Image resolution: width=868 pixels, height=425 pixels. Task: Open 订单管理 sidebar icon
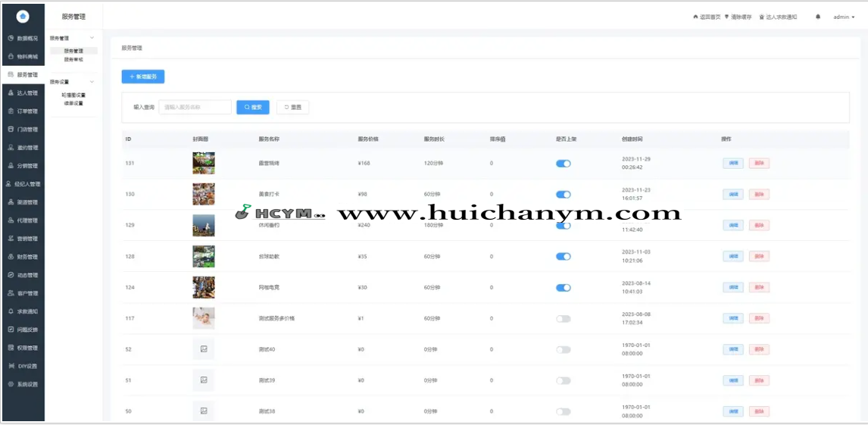11,111
